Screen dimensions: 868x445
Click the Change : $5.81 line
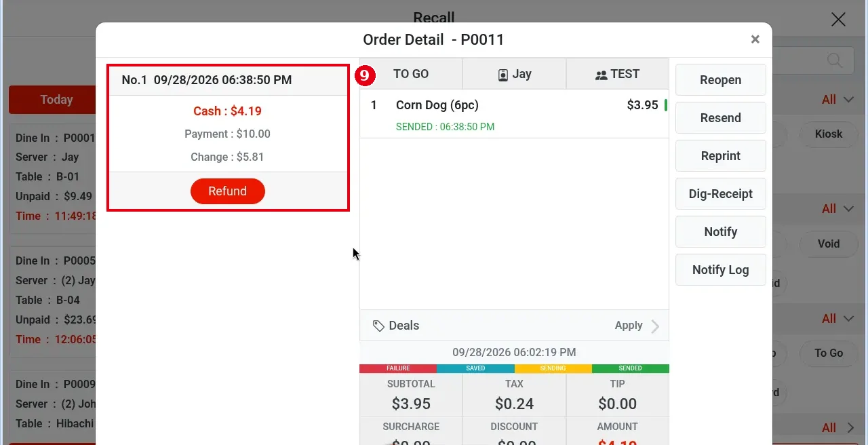click(227, 157)
